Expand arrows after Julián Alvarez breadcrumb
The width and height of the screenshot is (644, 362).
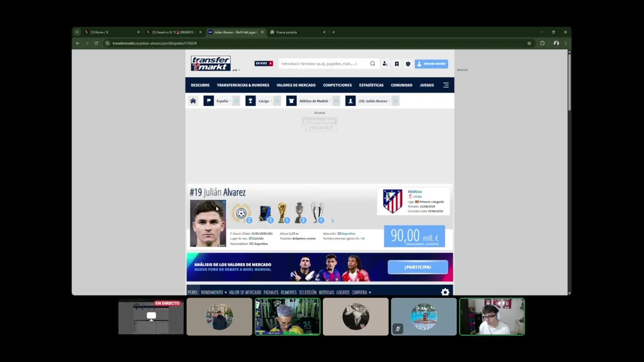(x=395, y=101)
